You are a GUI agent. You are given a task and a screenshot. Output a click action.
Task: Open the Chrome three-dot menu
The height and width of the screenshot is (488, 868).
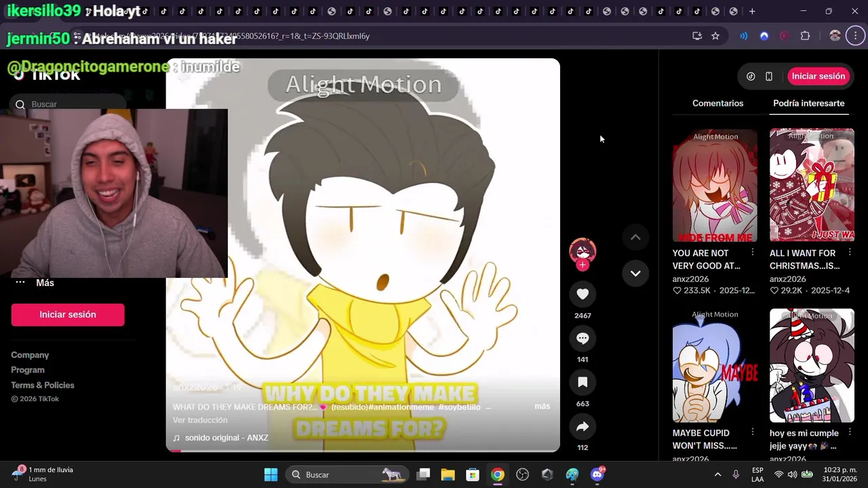point(855,36)
